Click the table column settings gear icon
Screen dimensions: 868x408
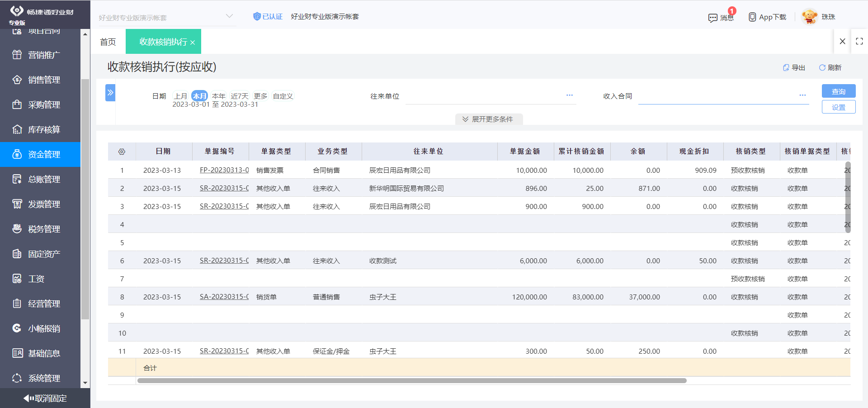[x=122, y=151]
